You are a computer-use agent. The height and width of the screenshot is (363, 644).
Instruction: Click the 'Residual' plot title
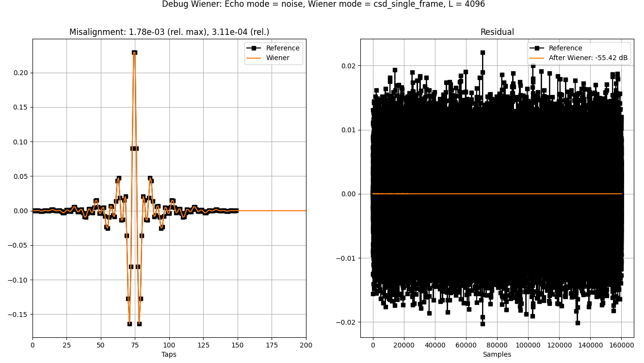point(497,32)
